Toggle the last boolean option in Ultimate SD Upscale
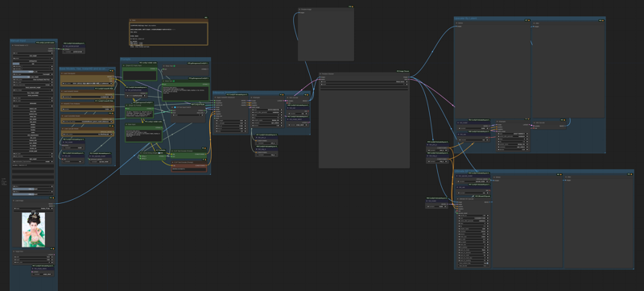Screen dimensions: 644x291 pyautogui.click(x=473, y=266)
